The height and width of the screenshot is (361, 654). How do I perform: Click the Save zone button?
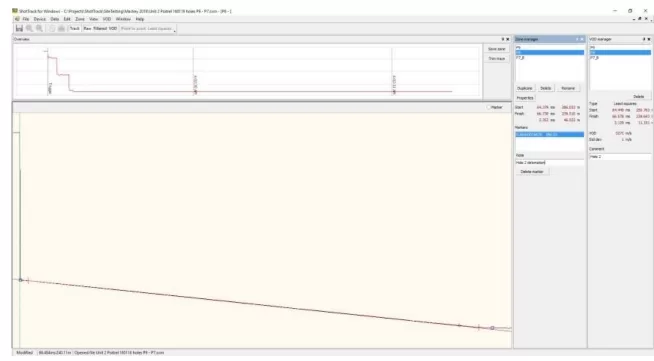point(496,49)
